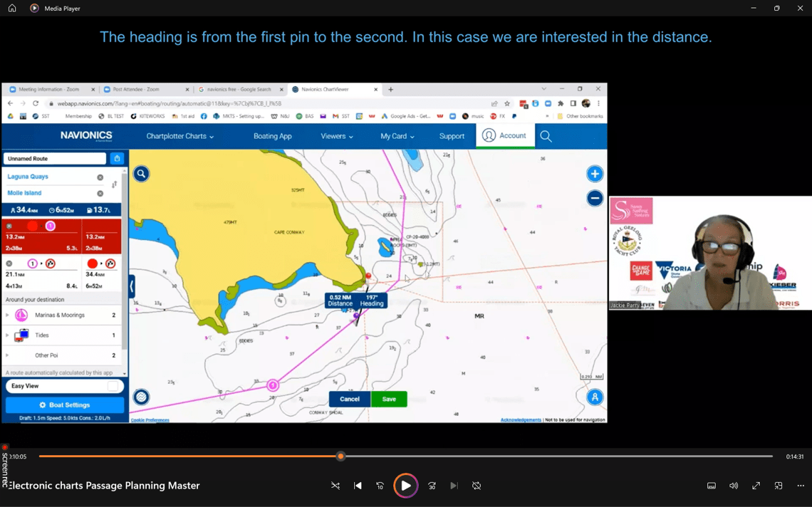Toggle repeat mode in the player
The image size is (812, 507).
pos(476,486)
